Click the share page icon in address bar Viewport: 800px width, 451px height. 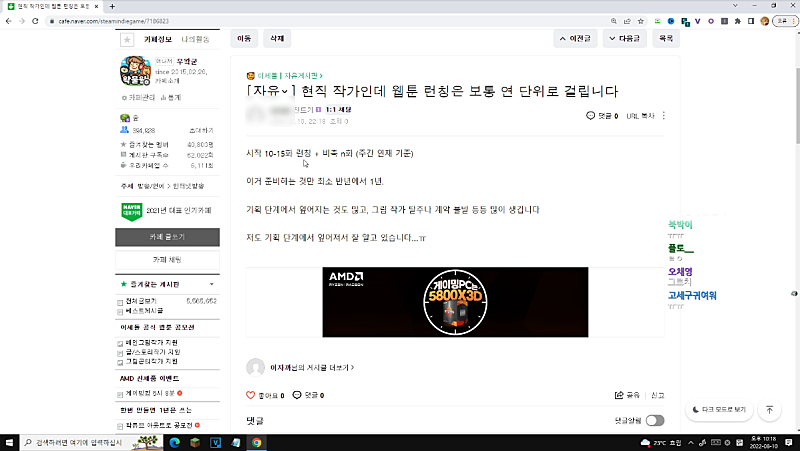tap(627, 21)
